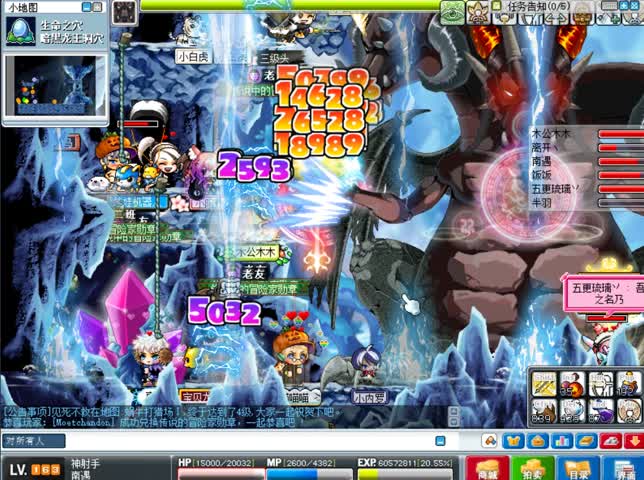644x480 pixels.
Task: Click the quest notifier star button
Action: 624,5
